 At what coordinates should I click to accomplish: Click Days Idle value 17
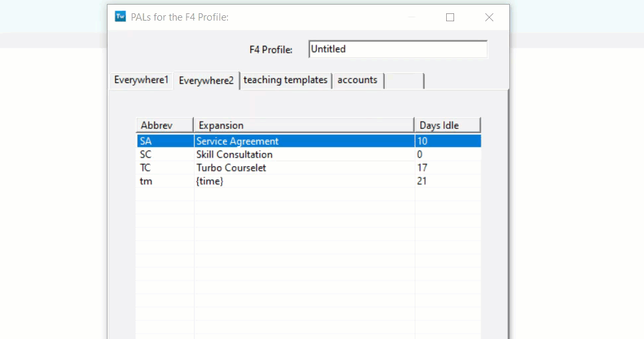pos(422,168)
